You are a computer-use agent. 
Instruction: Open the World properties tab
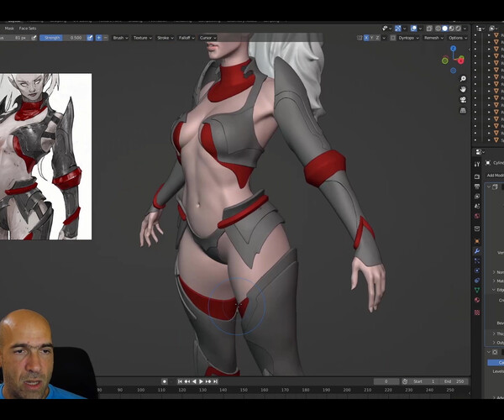pos(477,216)
